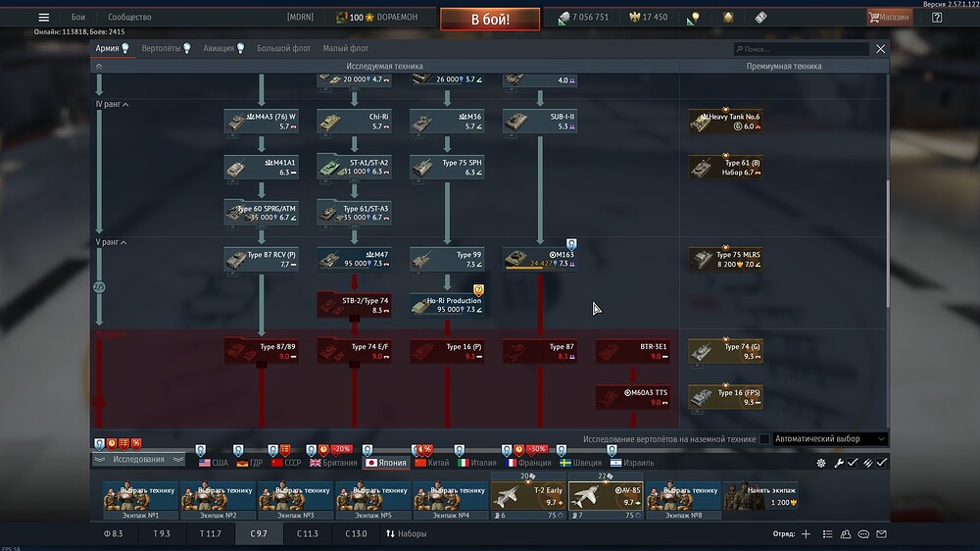Image resolution: width=980 pixels, height=551 pixels.
Task: Select the Франция nation
Action: tap(529, 463)
